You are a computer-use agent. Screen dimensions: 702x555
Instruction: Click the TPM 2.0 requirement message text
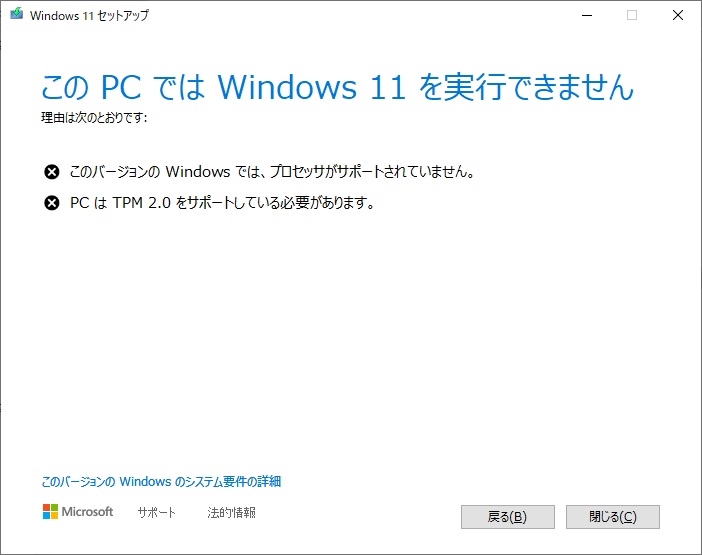click(x=221, y=203)
